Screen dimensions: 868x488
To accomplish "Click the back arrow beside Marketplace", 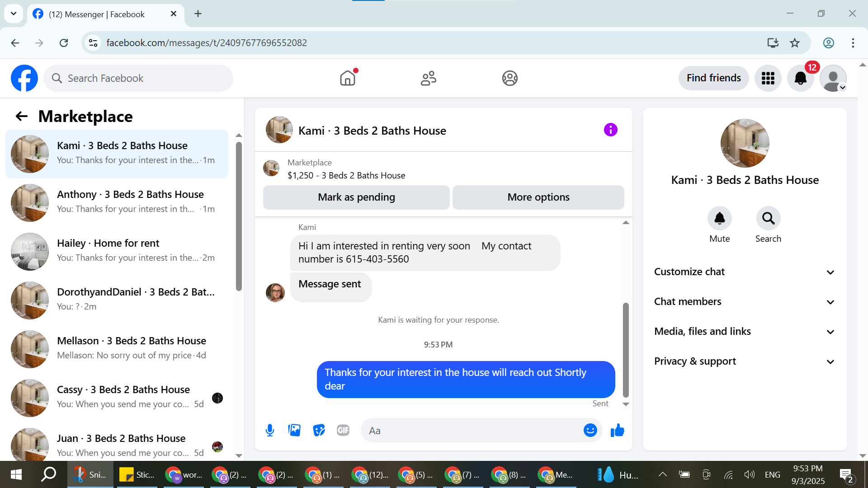I will tap(21, 117).
